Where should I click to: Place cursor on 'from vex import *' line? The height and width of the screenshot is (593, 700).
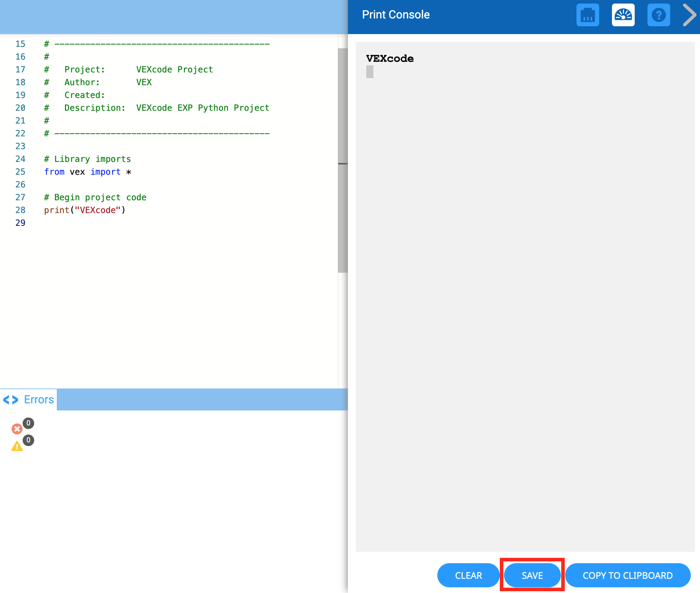click(87, 172)
